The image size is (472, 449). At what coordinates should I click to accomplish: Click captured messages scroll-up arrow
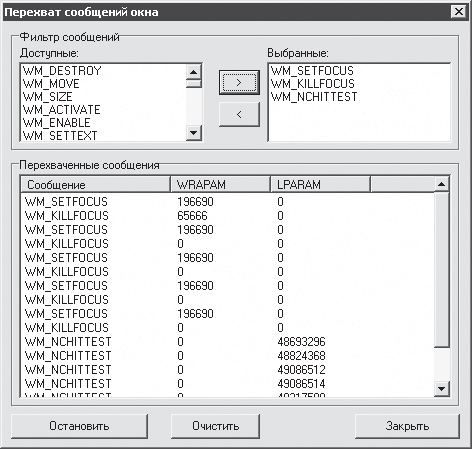[442, 184]
